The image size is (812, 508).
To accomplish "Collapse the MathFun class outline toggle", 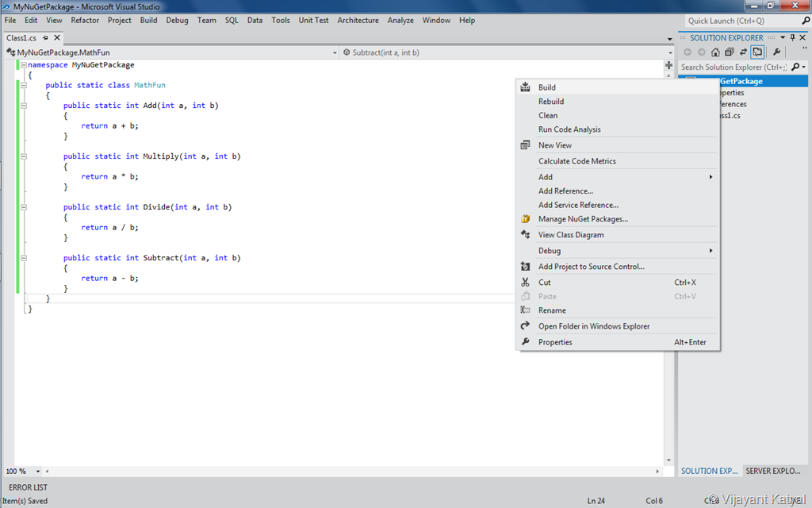I will [x=24, y=85].
